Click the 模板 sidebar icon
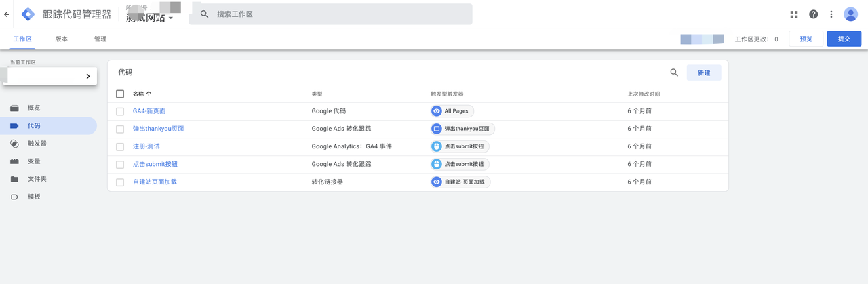This screenshot has width=868, height=284. tap(14, 197)
